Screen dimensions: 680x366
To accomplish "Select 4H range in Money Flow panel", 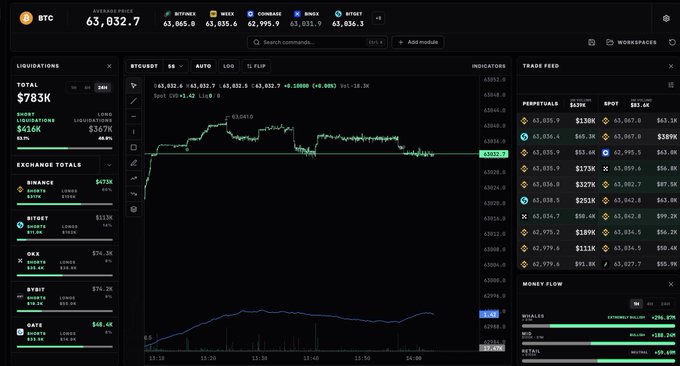I will (x=650, y=304).
